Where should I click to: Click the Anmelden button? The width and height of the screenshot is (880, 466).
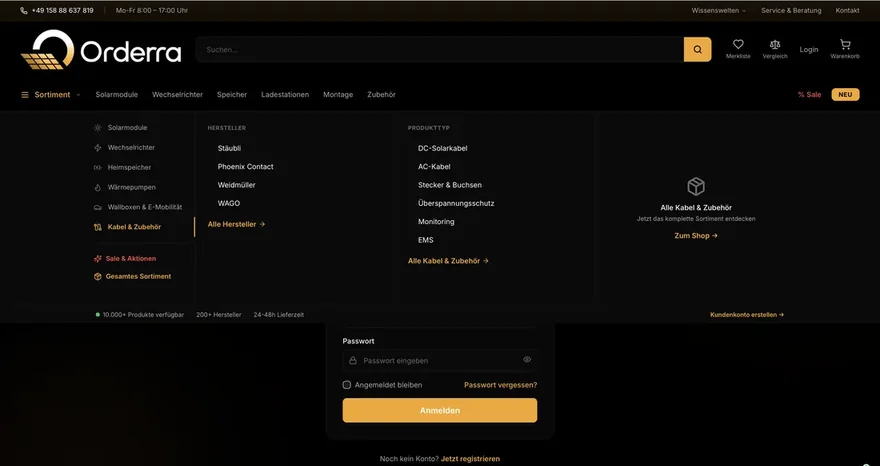click(x=439, y=410)
